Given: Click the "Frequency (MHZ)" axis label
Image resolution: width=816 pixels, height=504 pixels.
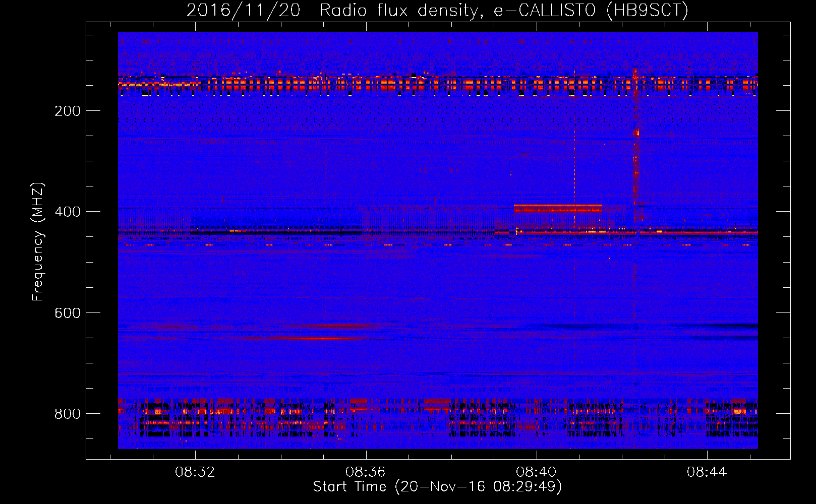Looking at the screenshot, I should pos(38,242).
